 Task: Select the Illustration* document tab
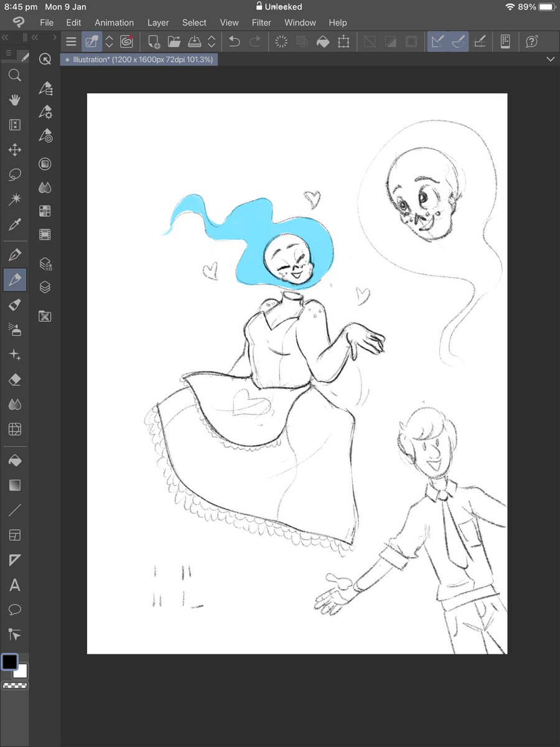[x=139, y=60]
